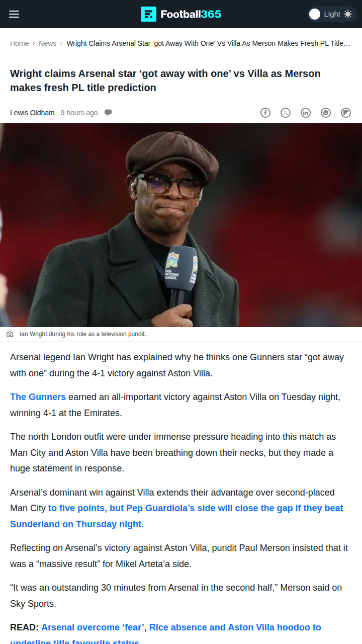Share article via WhatsApp

326,113
